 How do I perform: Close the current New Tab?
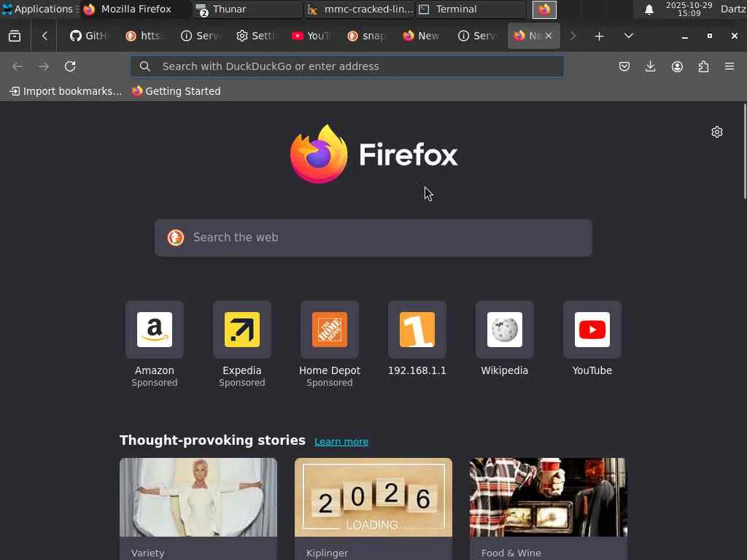(x=549, y=36)
